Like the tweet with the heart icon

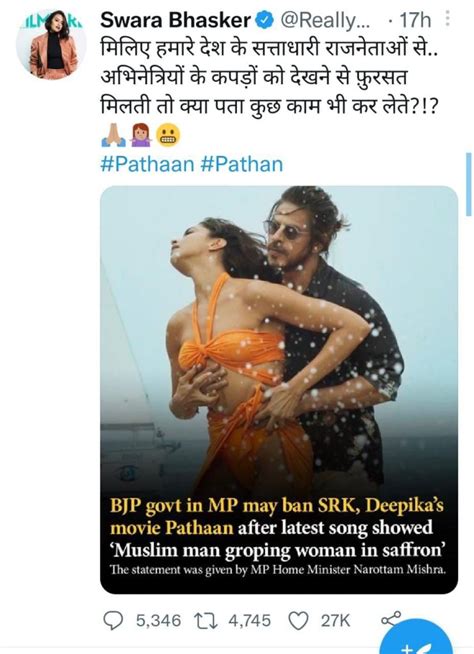click(299, 621)
